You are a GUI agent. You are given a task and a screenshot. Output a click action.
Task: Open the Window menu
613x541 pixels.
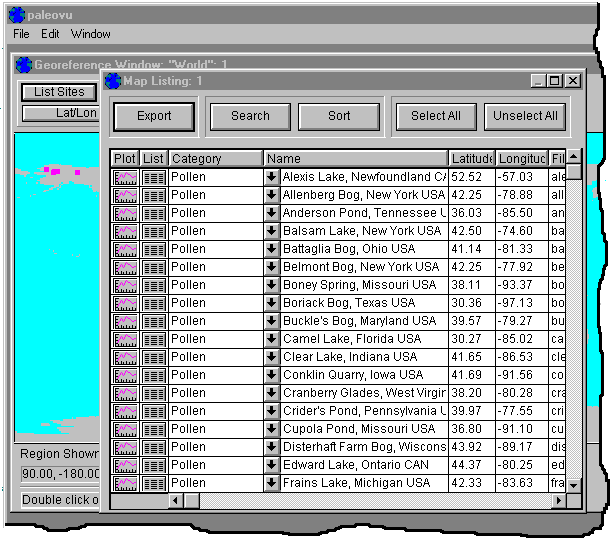click(90, 34)
